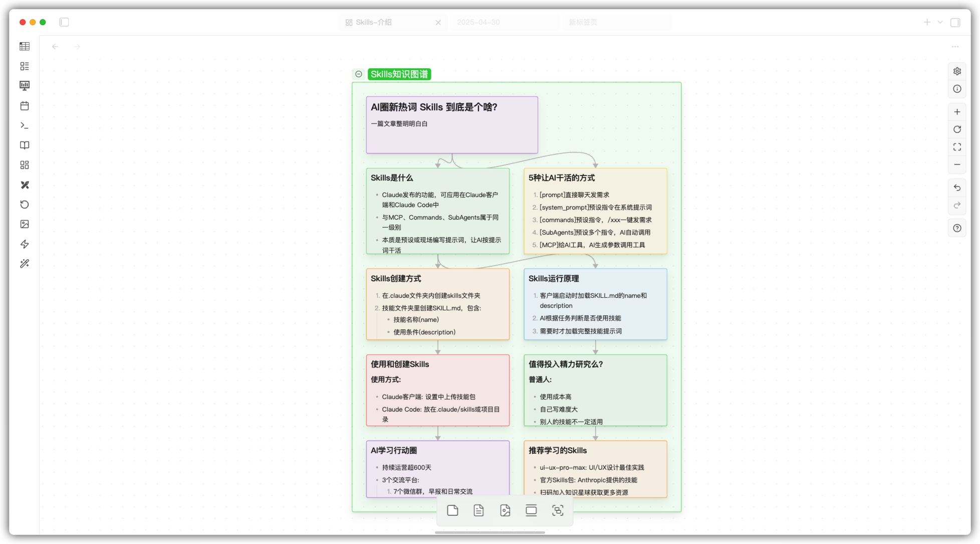Click the canvas help question mark icon
The height and width of the screenshot is (544, 980).
(x=957, y=228)
